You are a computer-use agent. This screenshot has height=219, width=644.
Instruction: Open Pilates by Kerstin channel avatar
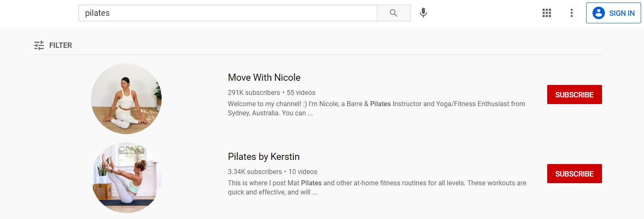pos(126,178)
